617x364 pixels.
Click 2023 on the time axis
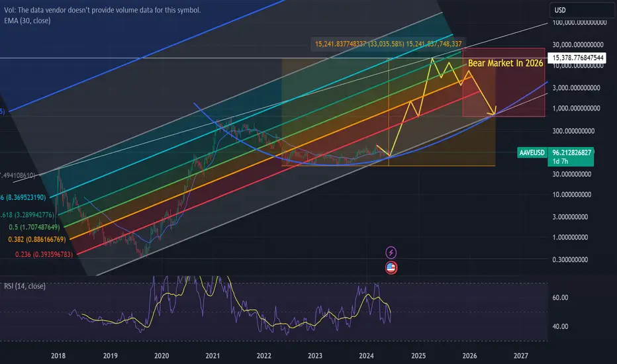coord(315,356)
